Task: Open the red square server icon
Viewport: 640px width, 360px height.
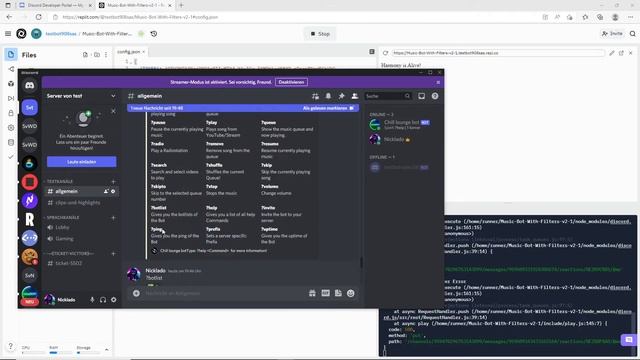Action: coord(29,182)
